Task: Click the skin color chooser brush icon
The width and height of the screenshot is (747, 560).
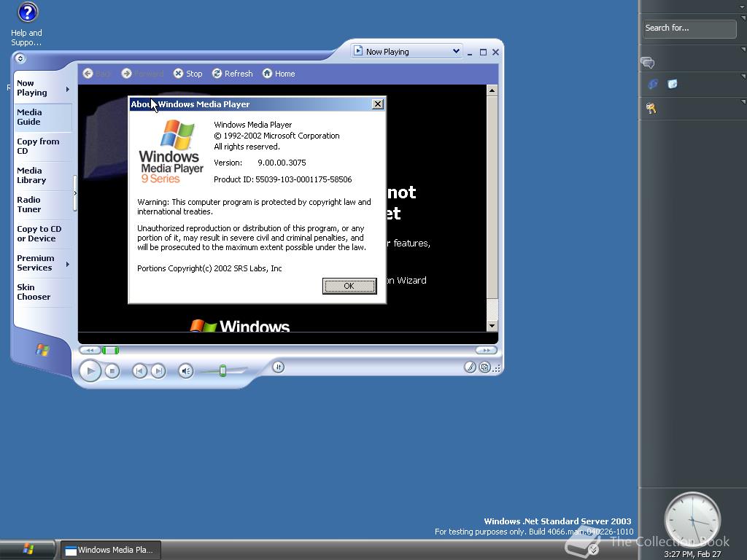Action: pos(471,367)
